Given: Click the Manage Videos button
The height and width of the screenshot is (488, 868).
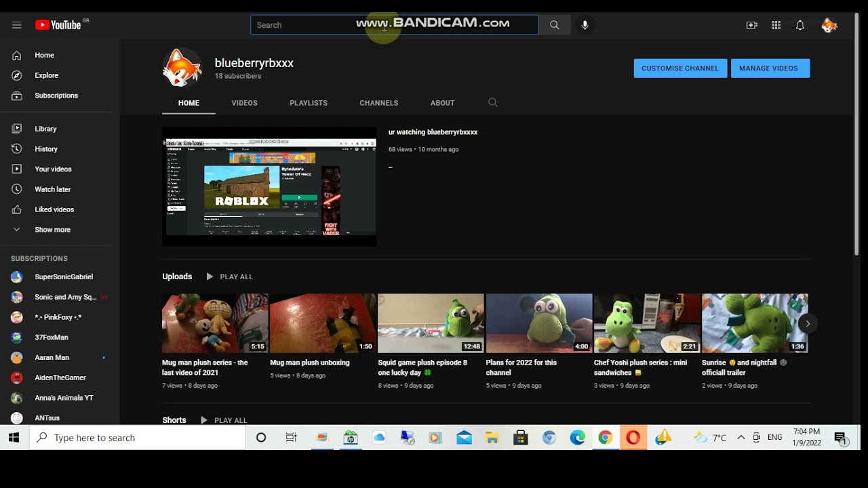Looking at the screenshot, I should click(x=770, y=68).
